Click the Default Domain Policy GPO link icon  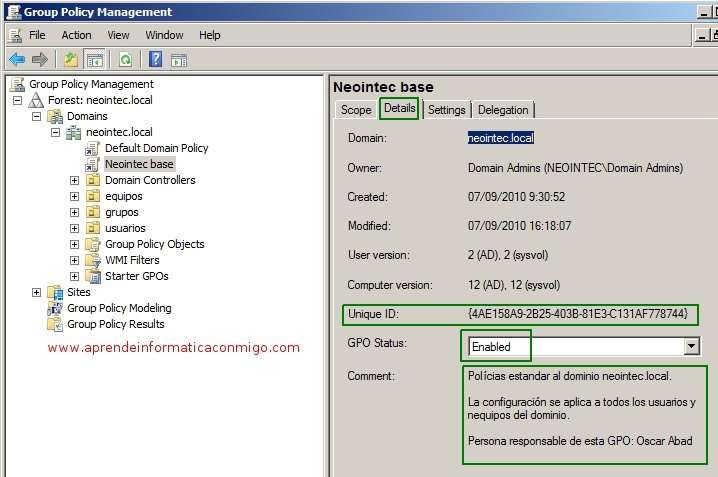click(92, 148)
